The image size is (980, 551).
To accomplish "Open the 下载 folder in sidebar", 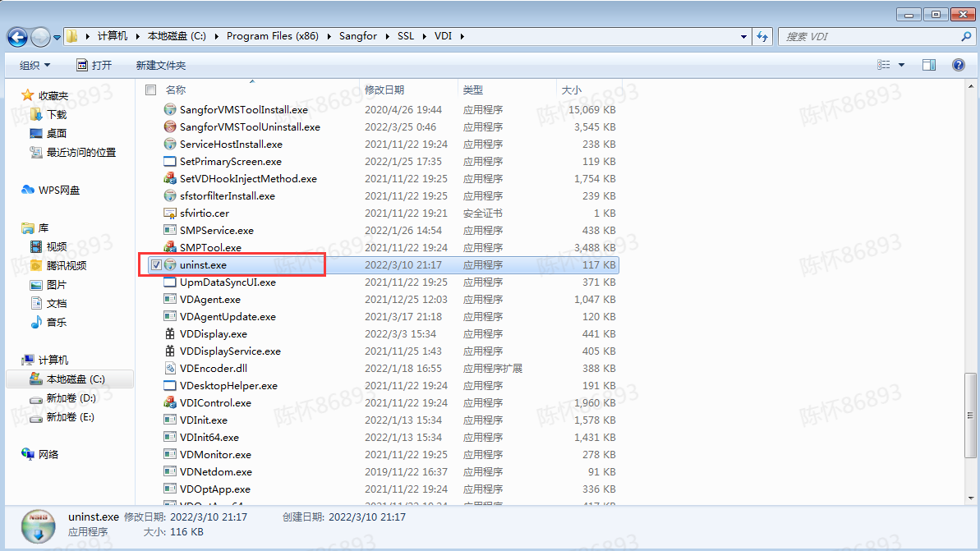I will tap(48, 114).
